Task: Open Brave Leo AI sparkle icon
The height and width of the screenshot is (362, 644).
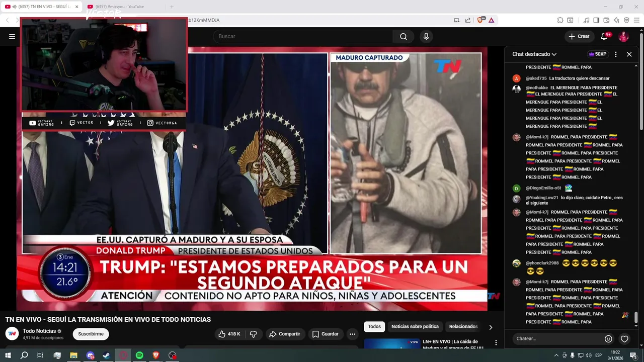Action: tap(616, 20)
